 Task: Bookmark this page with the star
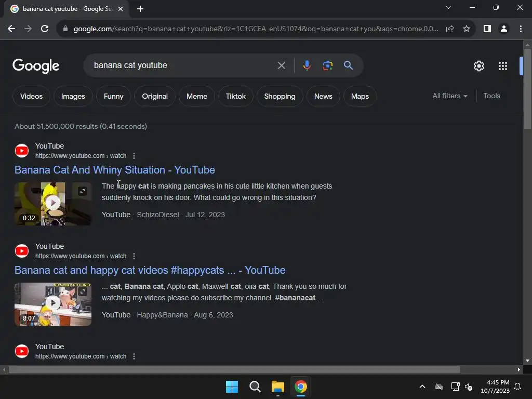[467, 29]
